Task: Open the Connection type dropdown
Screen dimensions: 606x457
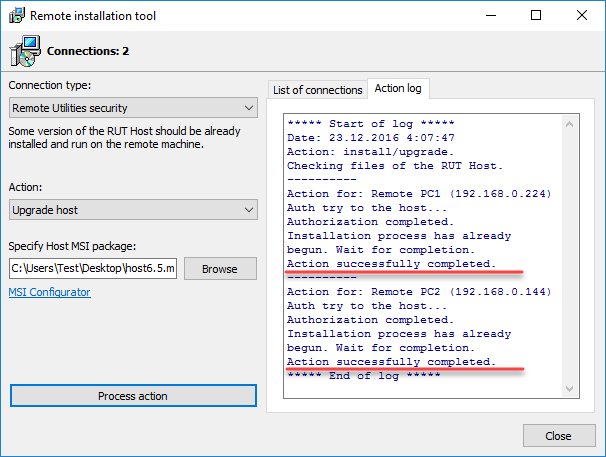Action: [x=133, y=108]
